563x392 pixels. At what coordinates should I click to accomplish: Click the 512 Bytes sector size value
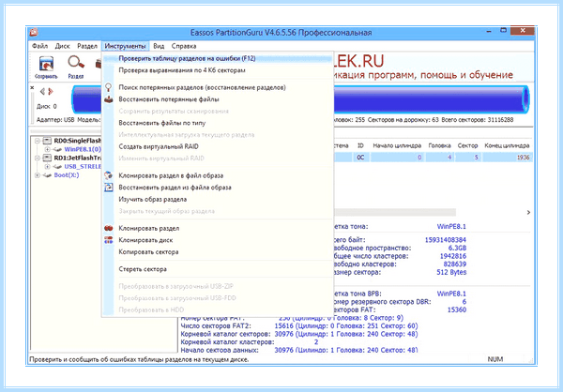click(451, 273)
